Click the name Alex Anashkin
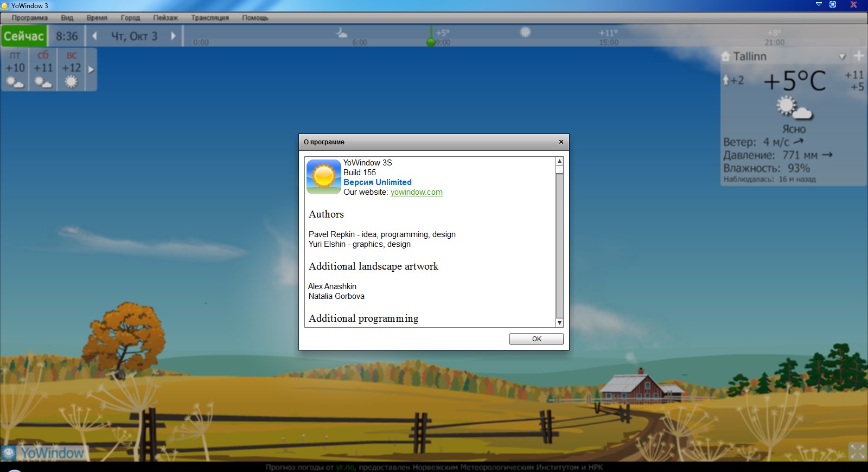The image size is (868, 472). tap(332, 286)
